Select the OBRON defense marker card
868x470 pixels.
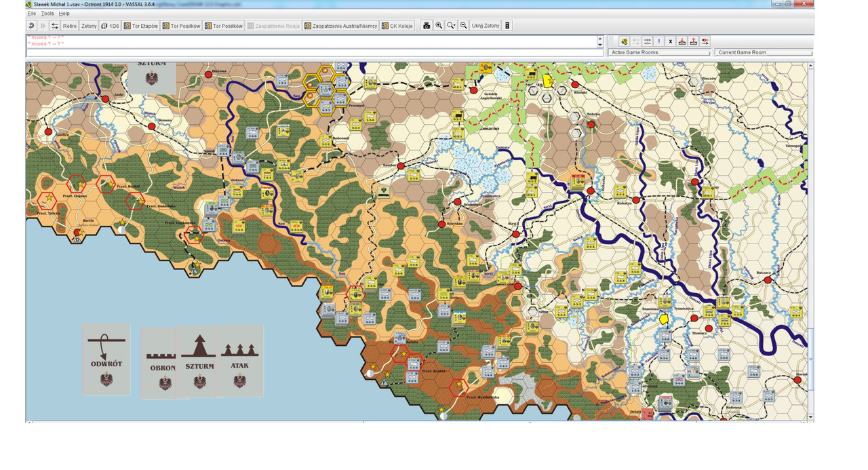pos(159,364)
